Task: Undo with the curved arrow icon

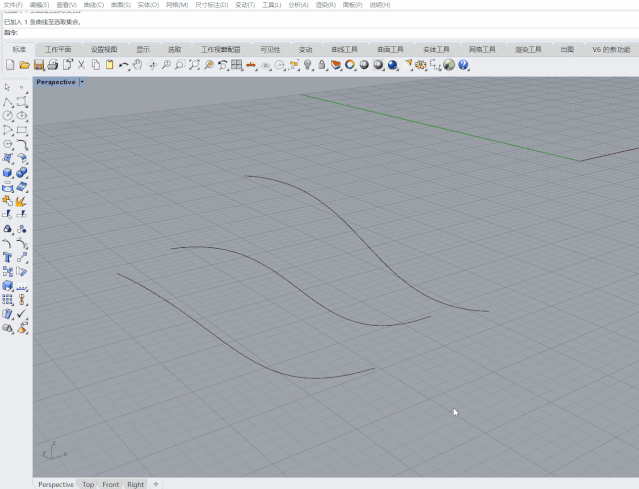Action: tap(123, 65)
